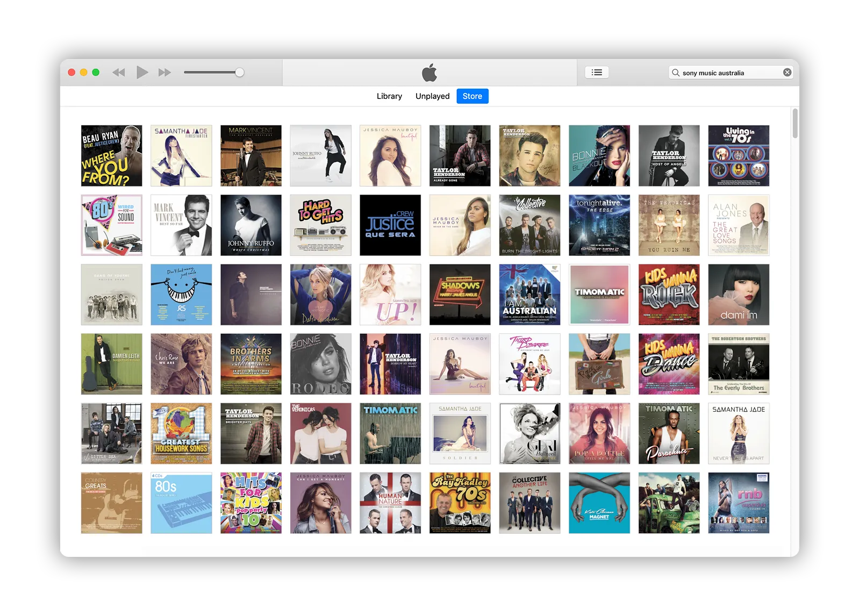Open Third Degree album cover

pos(529,364)
